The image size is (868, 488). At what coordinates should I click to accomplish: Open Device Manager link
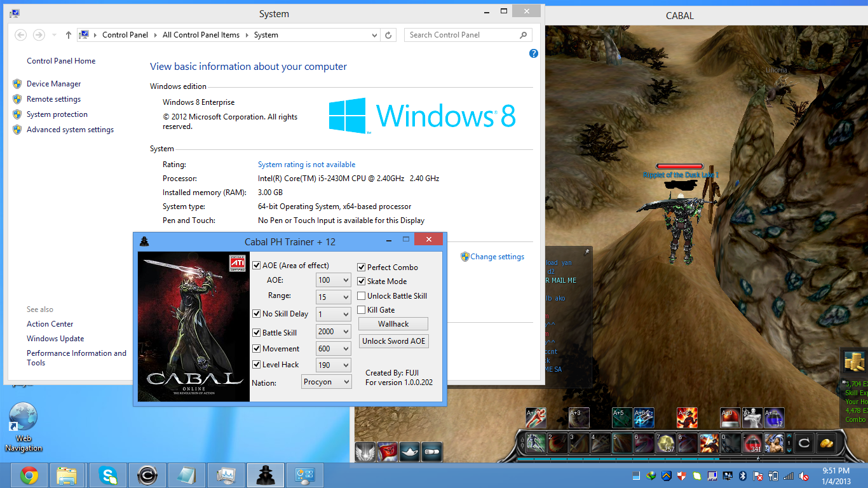pos(54,84)
